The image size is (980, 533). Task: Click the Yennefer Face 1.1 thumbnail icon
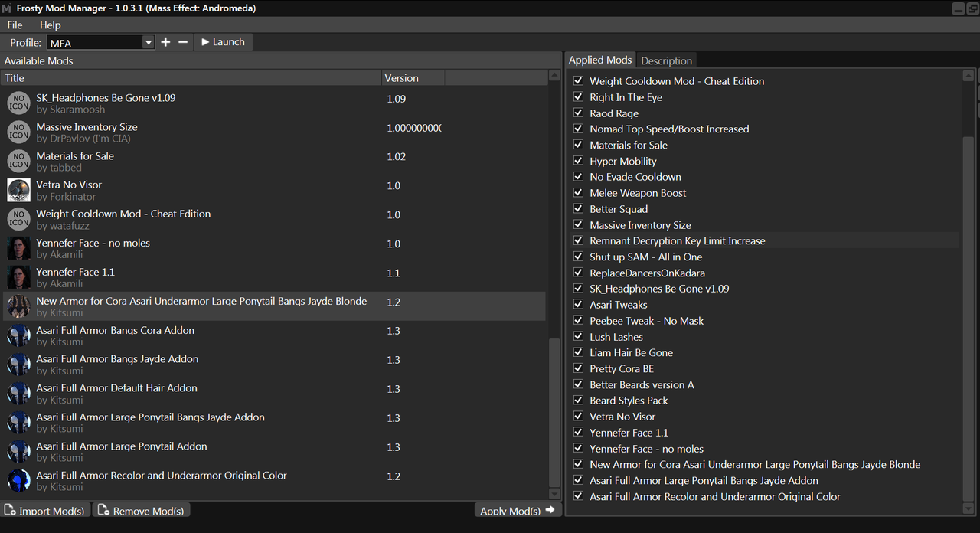(18, 278)
